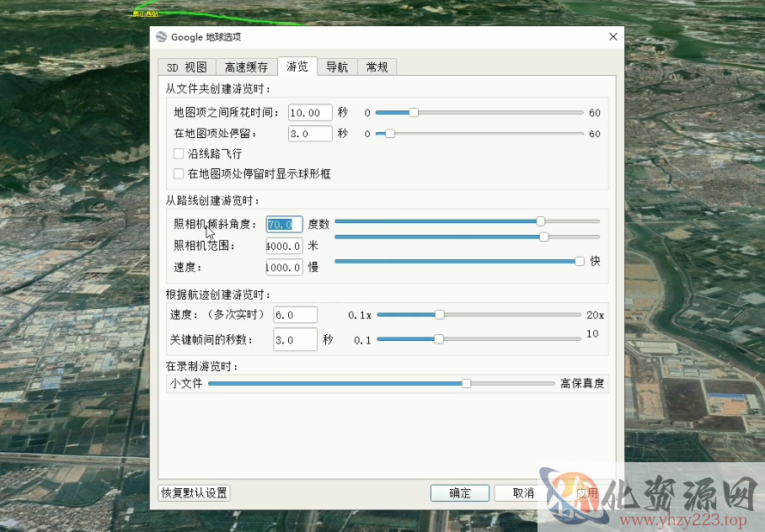
Task: Click the 0.1x–20x track speed slider handle
Action: pyautogui.click(x=440, y=315)
